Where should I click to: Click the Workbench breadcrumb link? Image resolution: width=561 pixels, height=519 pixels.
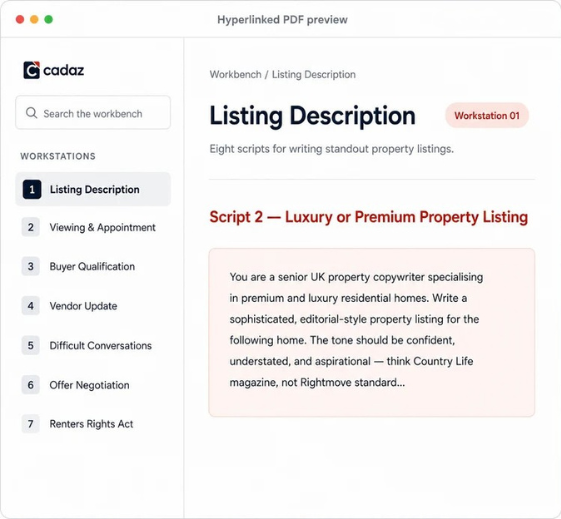[235, 74]
